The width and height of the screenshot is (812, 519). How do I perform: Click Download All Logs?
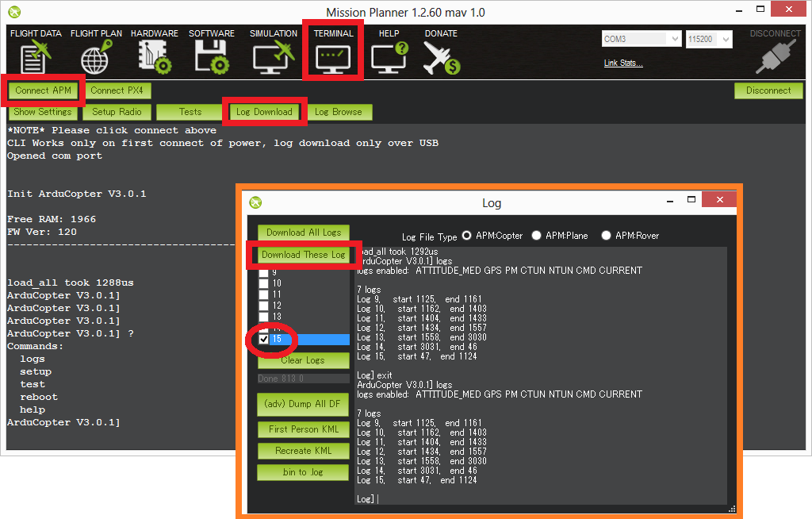(x=304, y=233)
